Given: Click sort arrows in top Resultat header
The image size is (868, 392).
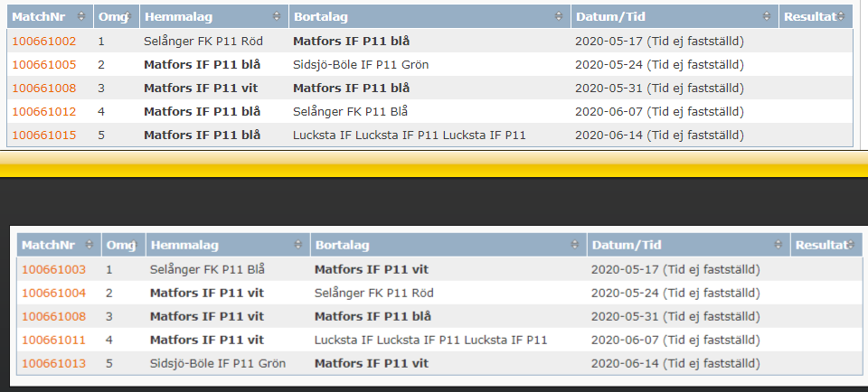Looking at the screenshot, I should click(841, 16).
